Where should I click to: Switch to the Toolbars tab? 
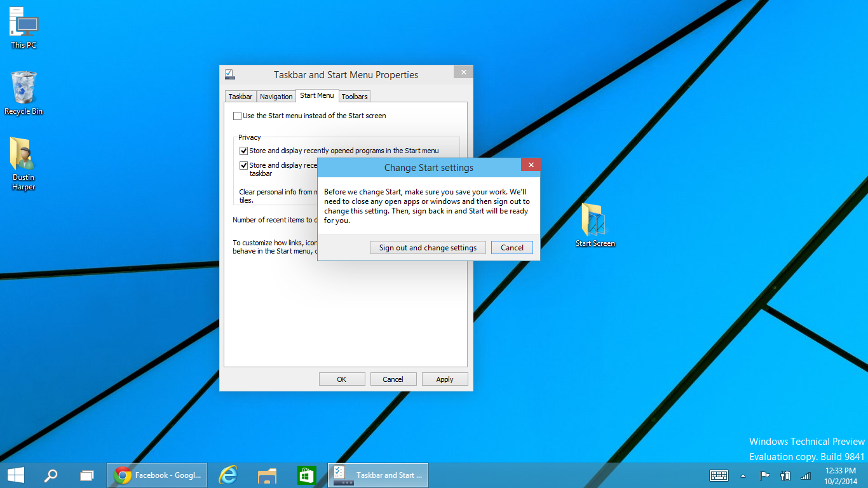click(354, 97)
